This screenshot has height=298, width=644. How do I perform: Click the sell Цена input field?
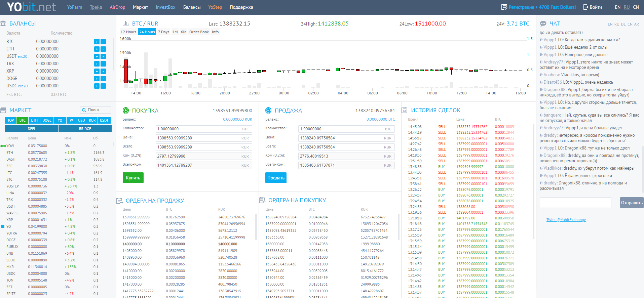coord(347,138)
